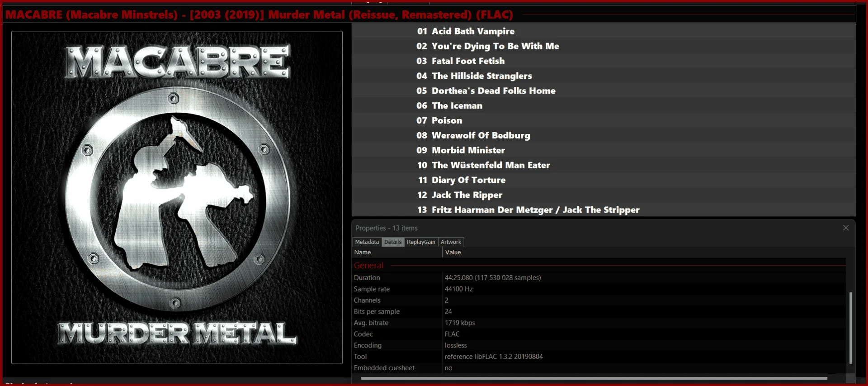Select the Duration property row
Screen dimensions: 868x386
[x=599, y=278]
